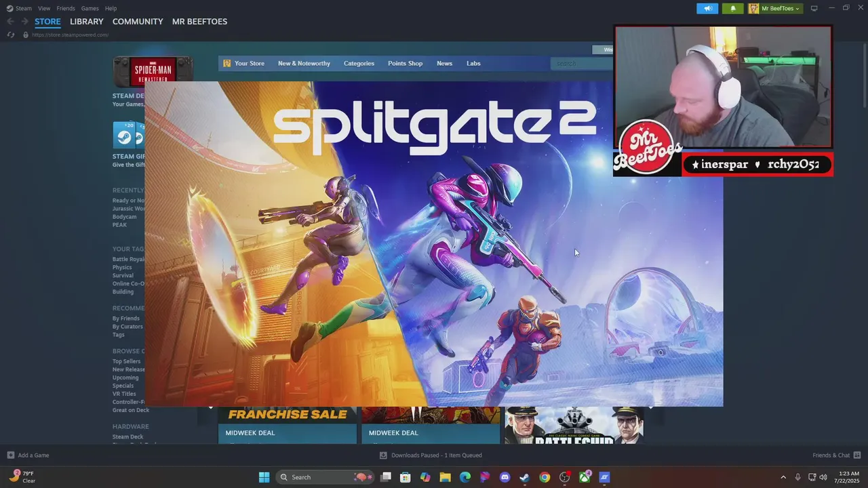Select the Survival tag

point(123,275)
